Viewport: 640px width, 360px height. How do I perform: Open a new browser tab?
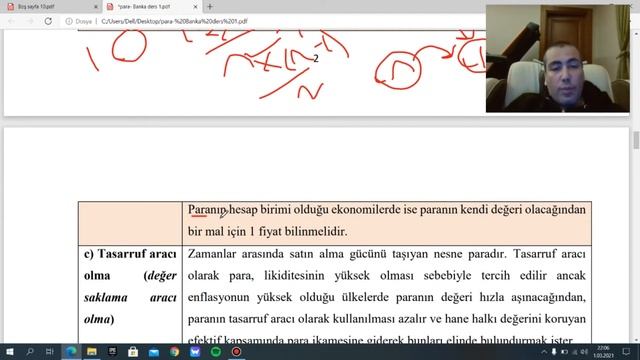tap(210, 7)
